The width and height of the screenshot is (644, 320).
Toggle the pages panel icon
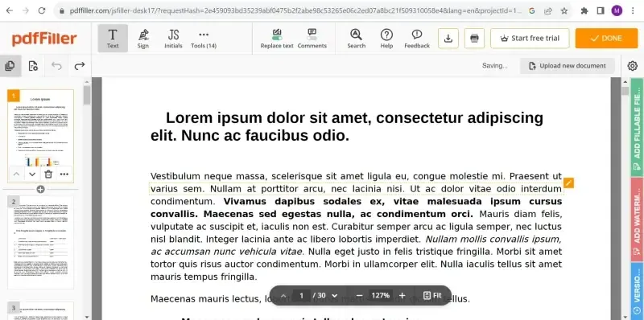[10, 66]
